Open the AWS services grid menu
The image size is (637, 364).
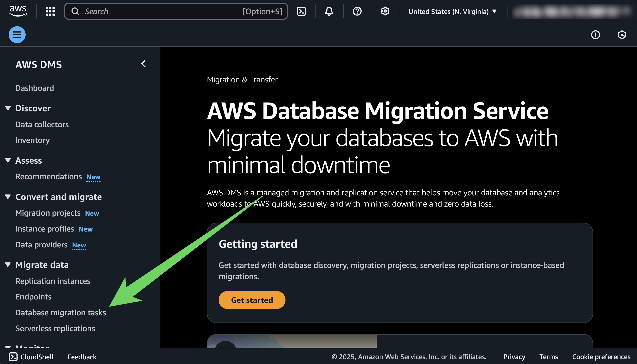(x=50, y=11)
